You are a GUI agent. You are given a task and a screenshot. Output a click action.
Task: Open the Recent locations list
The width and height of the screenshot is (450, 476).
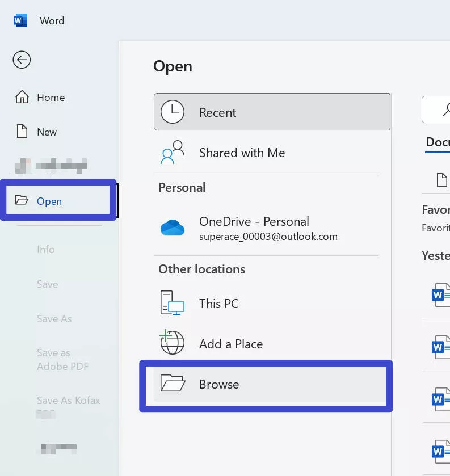[x=272, y=112]
